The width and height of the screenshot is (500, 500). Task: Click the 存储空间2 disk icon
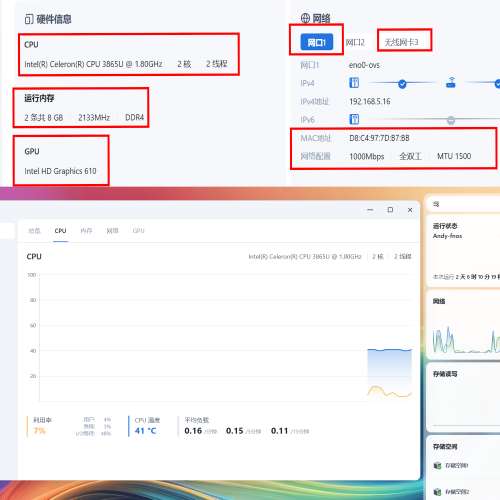tap(437, 492)
